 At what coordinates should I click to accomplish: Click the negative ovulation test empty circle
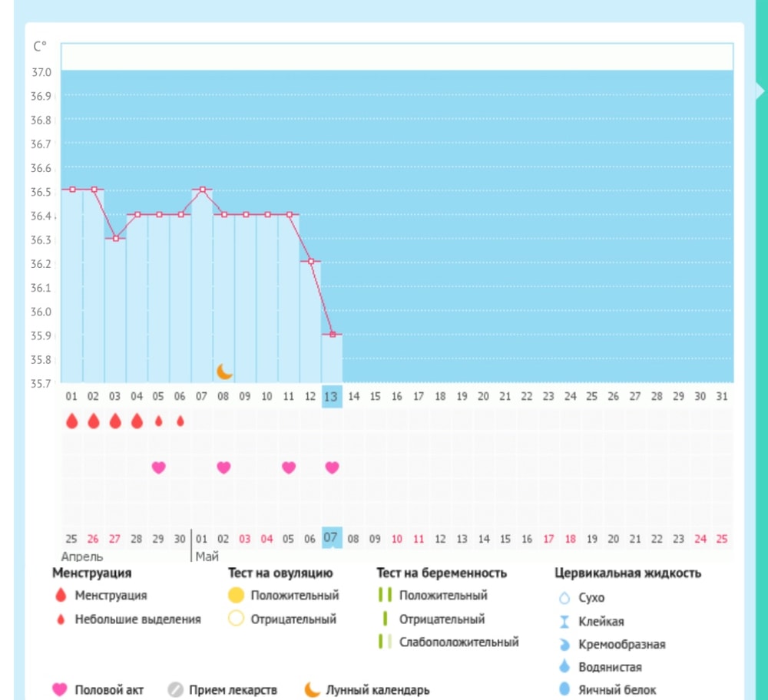coord(236,619)
